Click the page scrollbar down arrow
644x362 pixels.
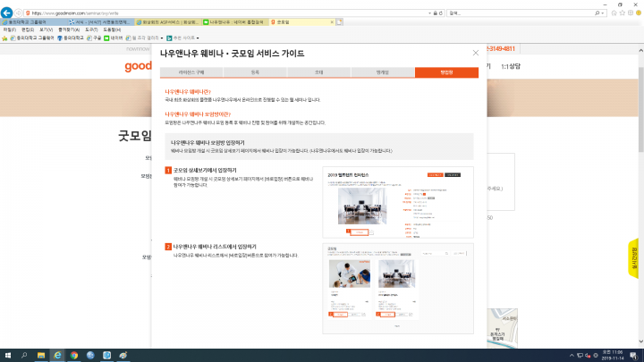pyautogui.click(x=640, y=341)
